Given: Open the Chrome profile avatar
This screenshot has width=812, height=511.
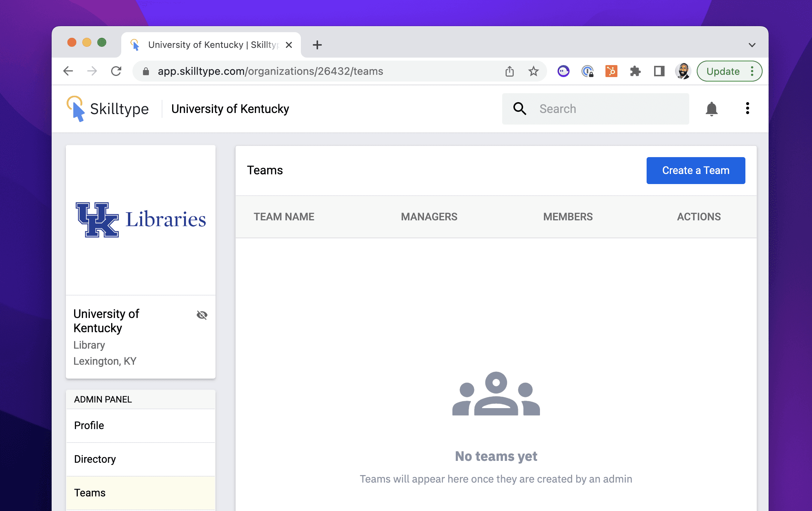Looking at the screenshot, I should point(683,71).
